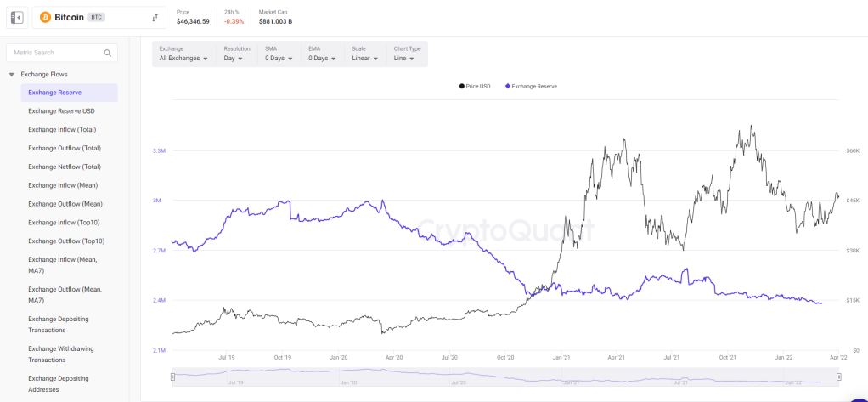Select Exchange Netflow (Total) metric
868x402 pixels.
tap(65, 167)
